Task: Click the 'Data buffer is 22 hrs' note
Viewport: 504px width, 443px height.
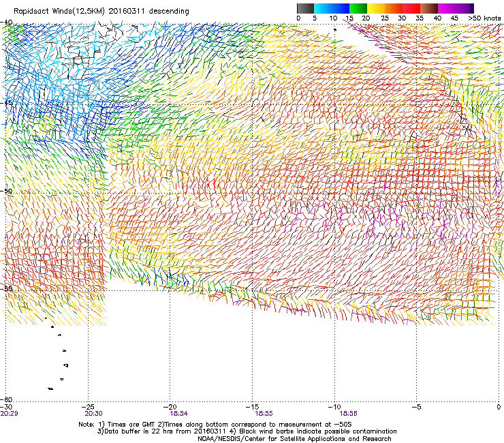Action: click(247, 431)
